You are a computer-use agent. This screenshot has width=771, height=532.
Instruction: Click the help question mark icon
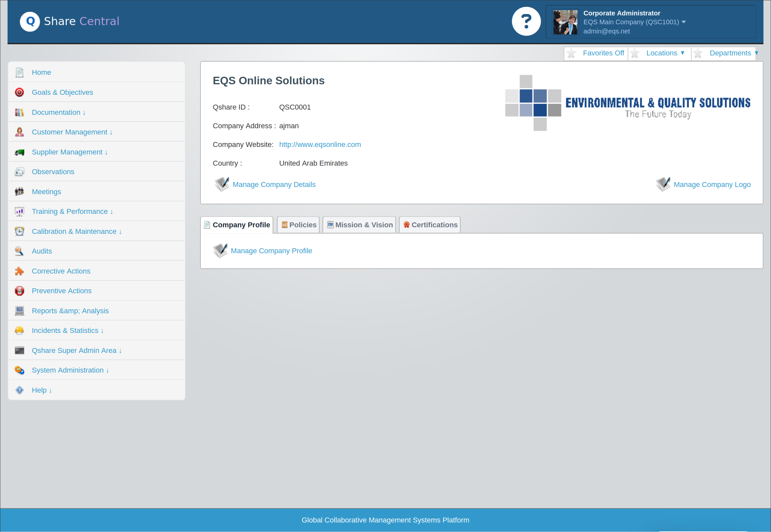526,21
